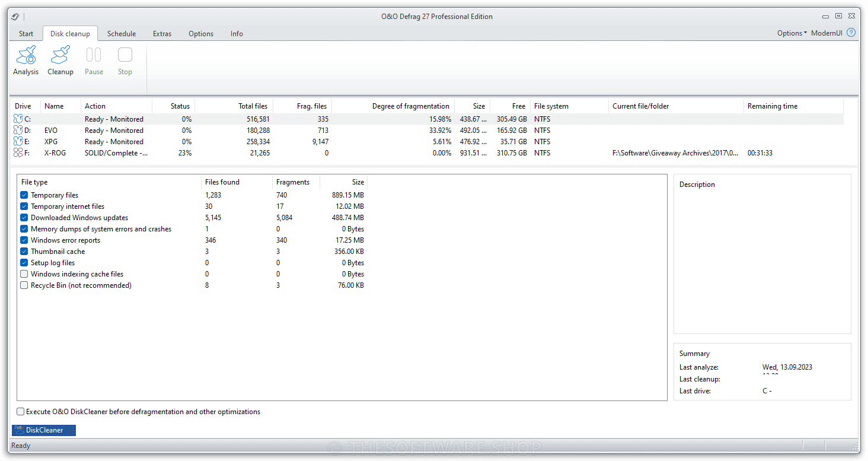
Task: Sort by Files found column header
Action: (237, 182)
